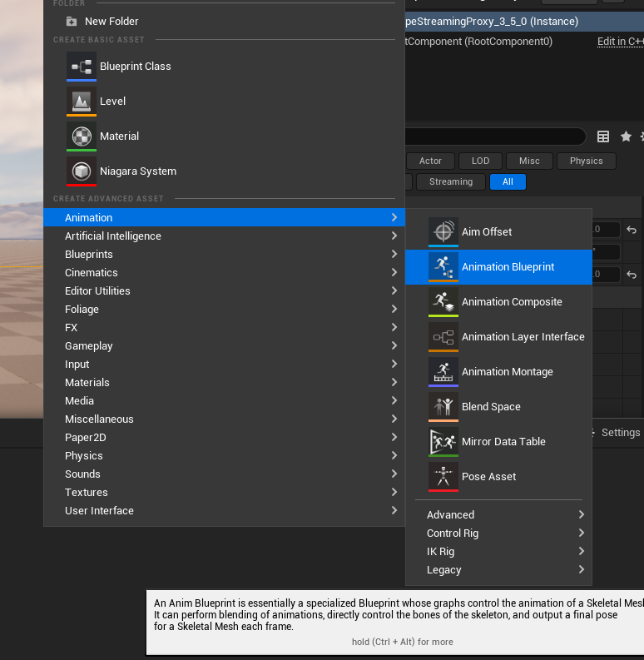Create a new Level asset
Image resolution: width=644 pixels, height=660 pixels.
pyautogui.click(x=224, y=101)
